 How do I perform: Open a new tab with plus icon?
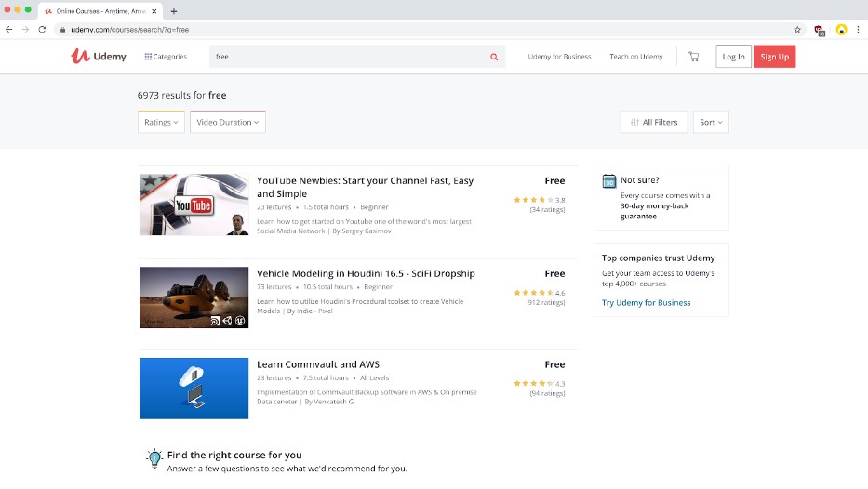point(174,11)
